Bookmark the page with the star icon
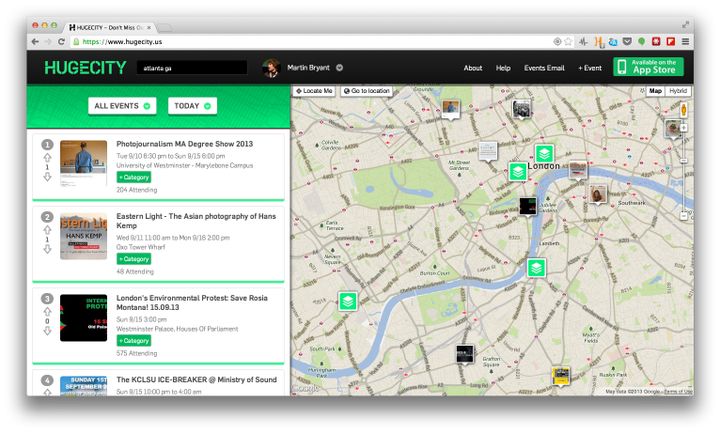This screenshot has width=720, height=433. coord(568,41)
